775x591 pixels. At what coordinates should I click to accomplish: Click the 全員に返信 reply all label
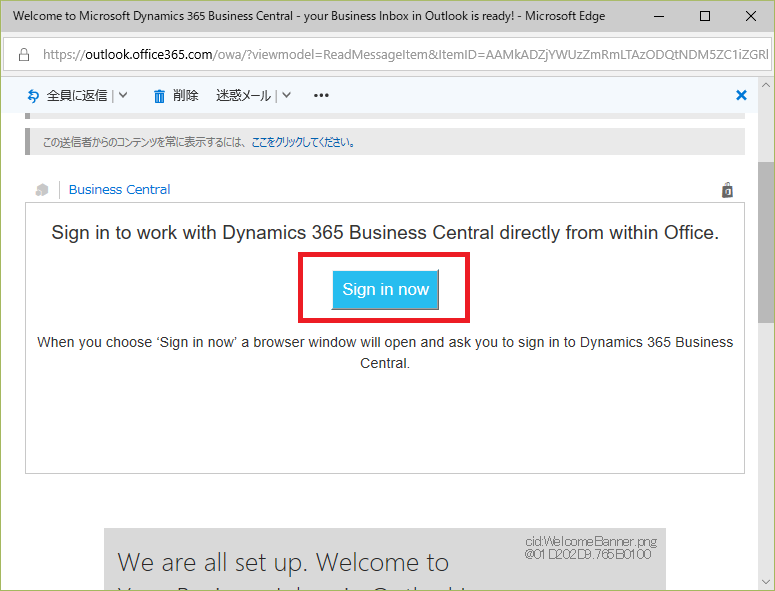(77, 95)
